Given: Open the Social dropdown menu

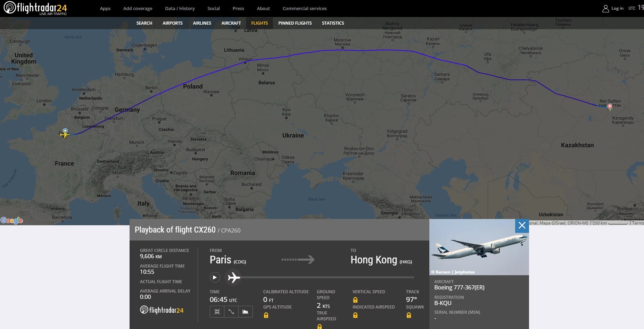Looking at the screenshot, I should [214, 8].
